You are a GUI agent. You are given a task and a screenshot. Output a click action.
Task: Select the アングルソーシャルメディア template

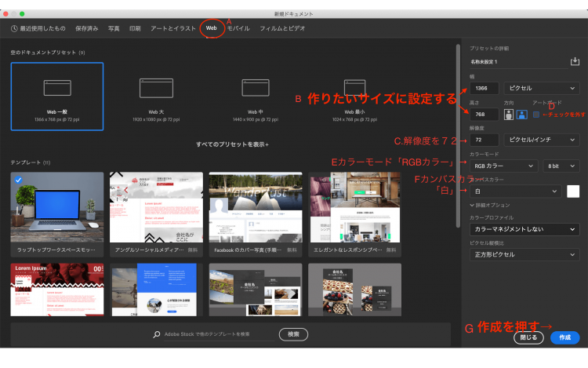pyautogui.click(x=156, y=214)
